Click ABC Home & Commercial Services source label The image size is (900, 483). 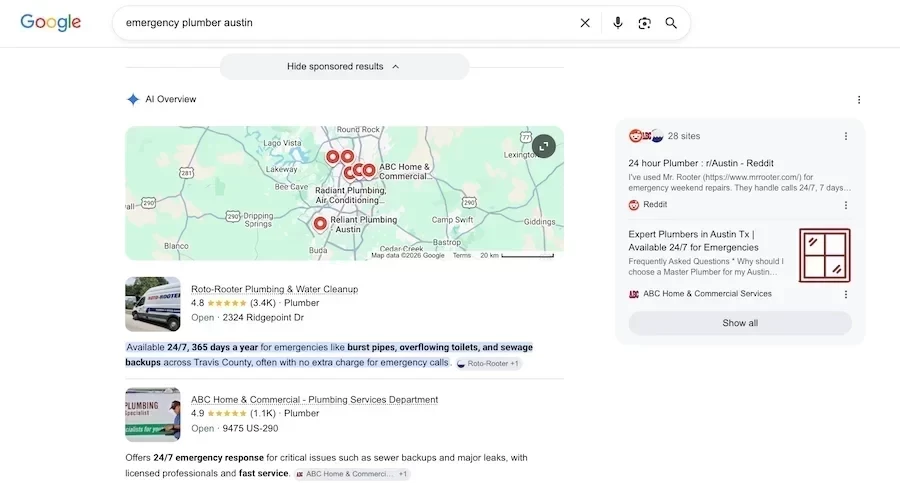tap(707, 293)
